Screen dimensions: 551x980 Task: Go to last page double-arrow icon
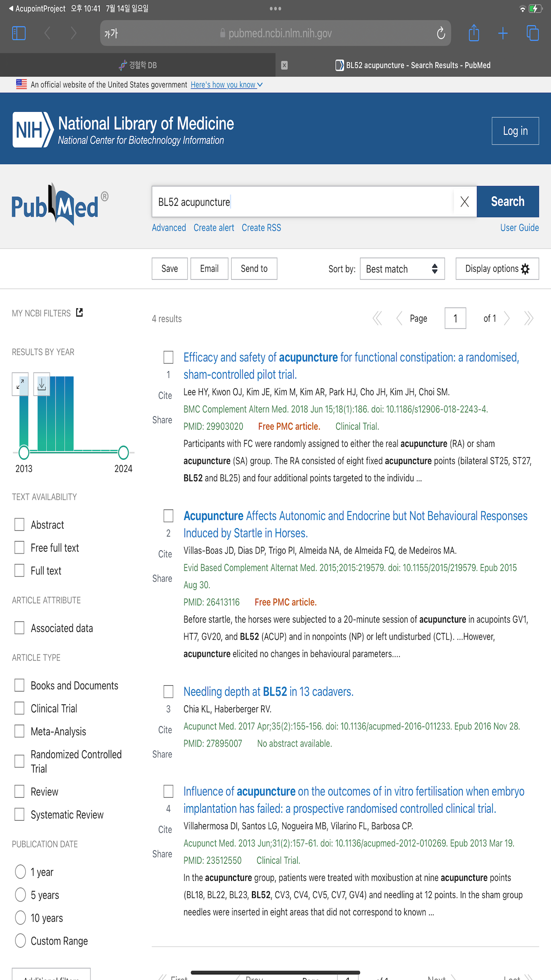[x=528, y=318]
